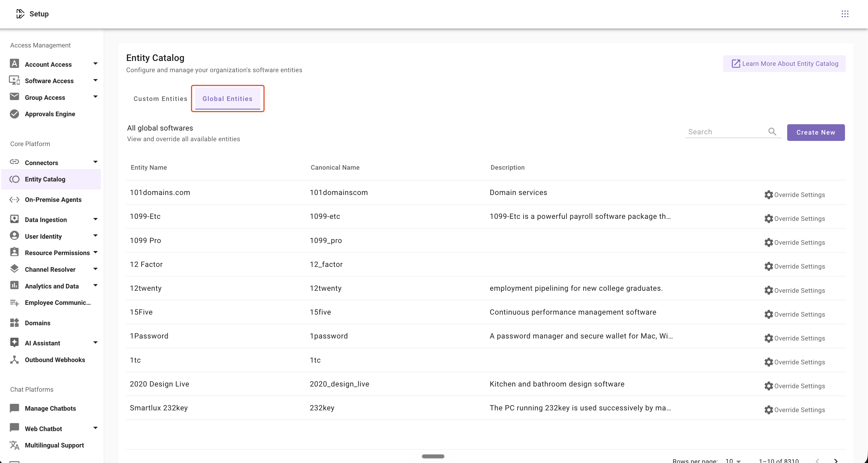Screen dimensions: 868x463
Task: Switch to the Custom Entities tab
Action: [x=160, y=99]
